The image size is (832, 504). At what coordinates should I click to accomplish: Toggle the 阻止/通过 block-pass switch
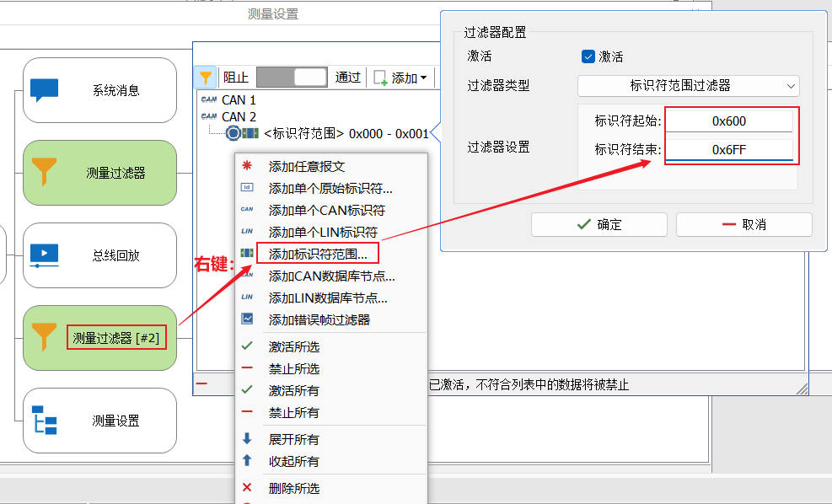(291, 78)
